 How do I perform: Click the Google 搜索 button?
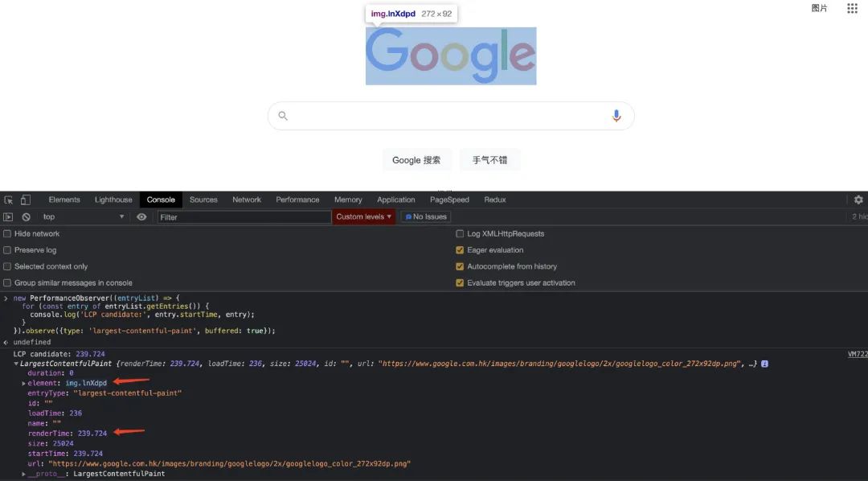coord(416,160)
